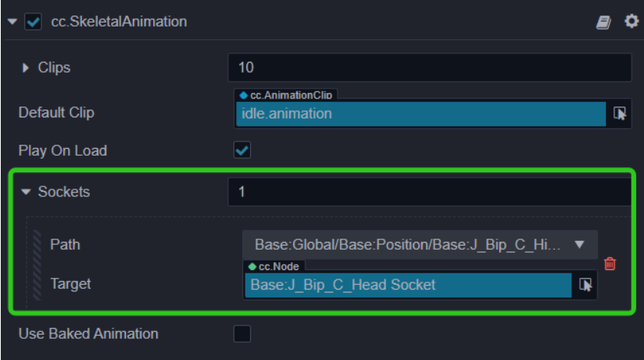This screenshot has width=644, height=360.
Task: Delete the socket with the red trash icon
Action: point(610,265)
